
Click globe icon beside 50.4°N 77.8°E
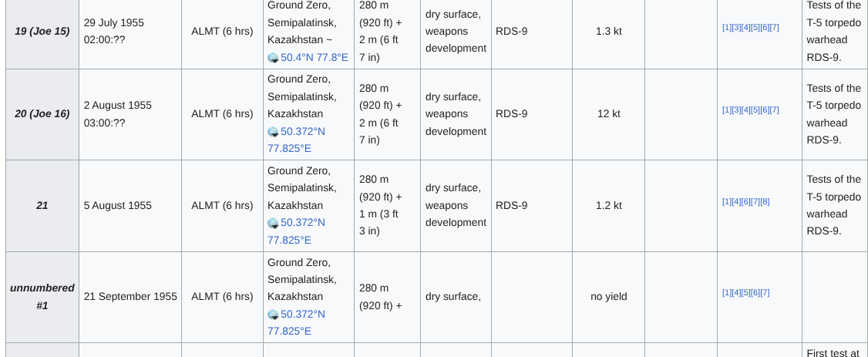tap(273, 58)
